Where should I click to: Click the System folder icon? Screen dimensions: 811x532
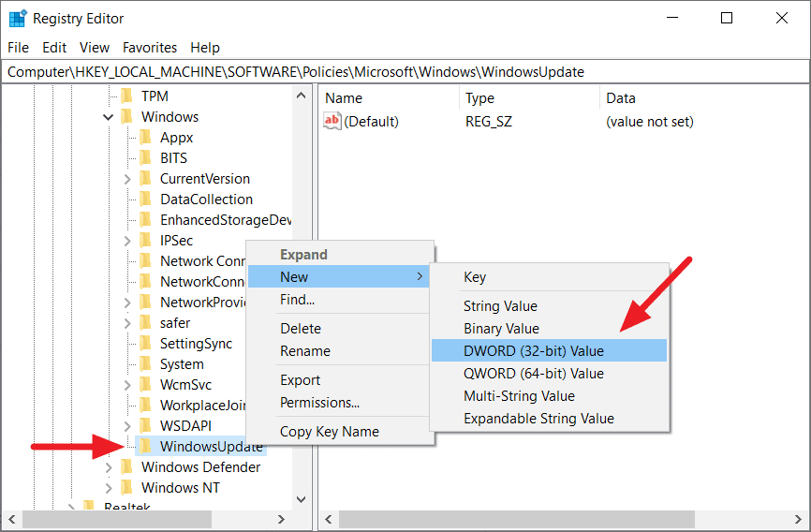point(145,364)
